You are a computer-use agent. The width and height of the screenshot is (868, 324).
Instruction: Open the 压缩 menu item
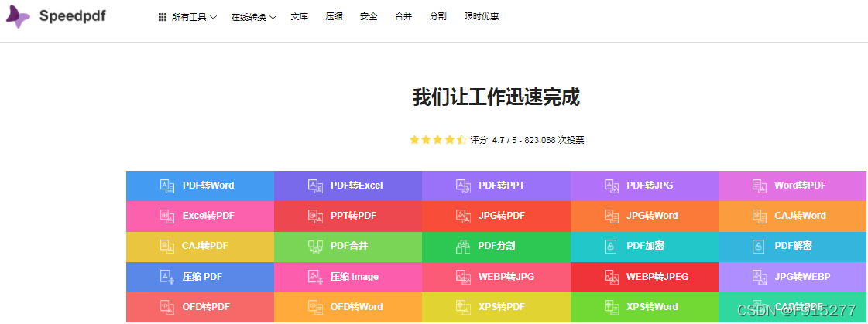334,16
